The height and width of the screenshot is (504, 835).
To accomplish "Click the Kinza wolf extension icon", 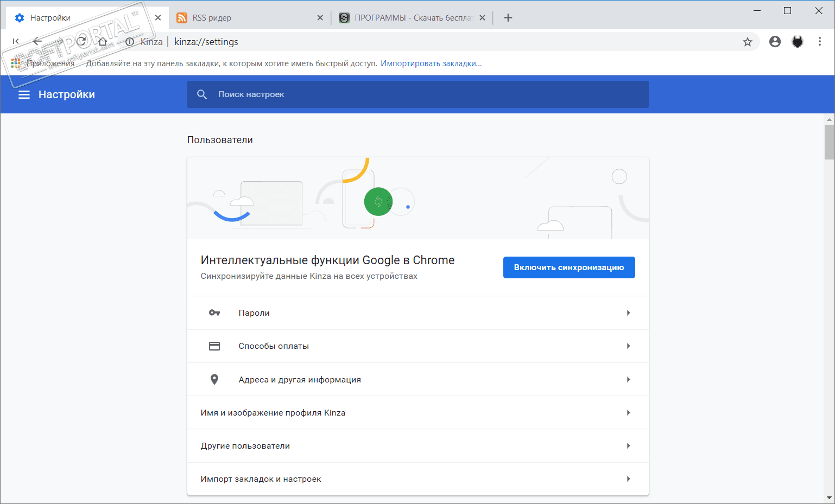I will tap(798, 42).
